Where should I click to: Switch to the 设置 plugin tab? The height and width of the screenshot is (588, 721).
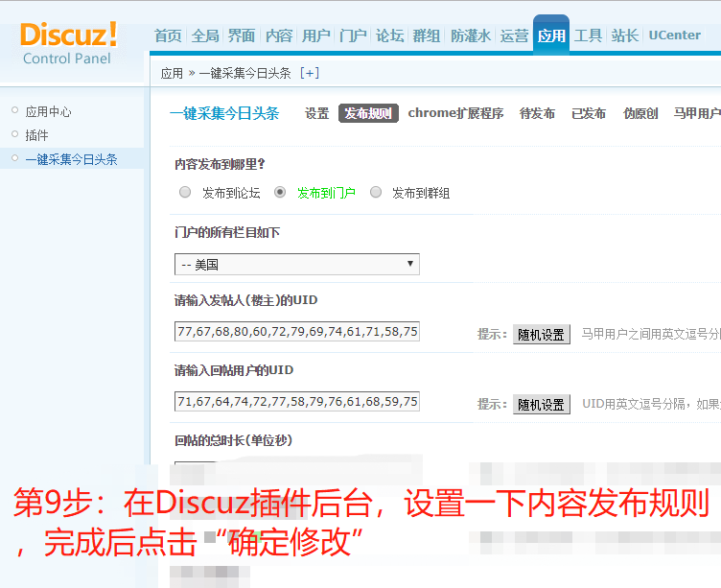[x=316, y=113]
